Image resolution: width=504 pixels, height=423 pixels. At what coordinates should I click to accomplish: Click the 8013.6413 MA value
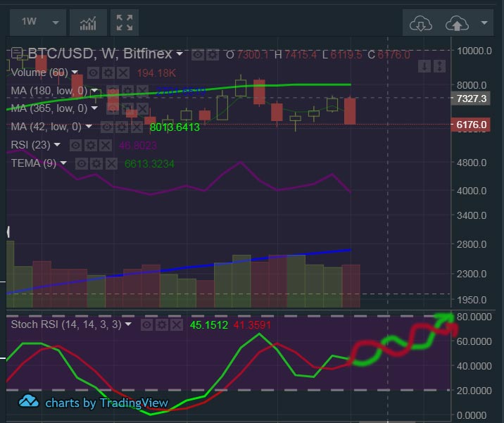(x=175, y=127)
